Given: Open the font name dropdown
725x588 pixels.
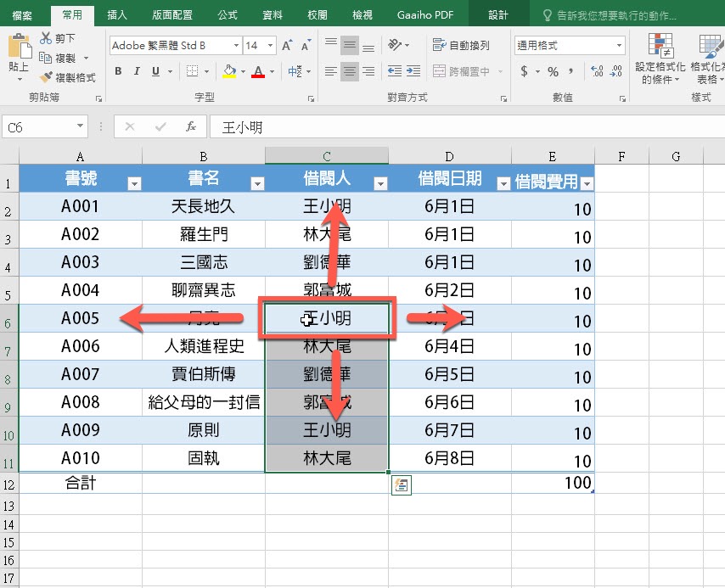Looking at the screenshot, I should click(235, 46).
